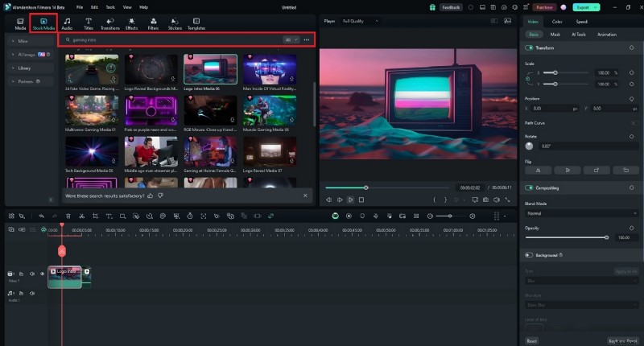
Task: Click the Feedback button
Action: click(x=451, y=7)
